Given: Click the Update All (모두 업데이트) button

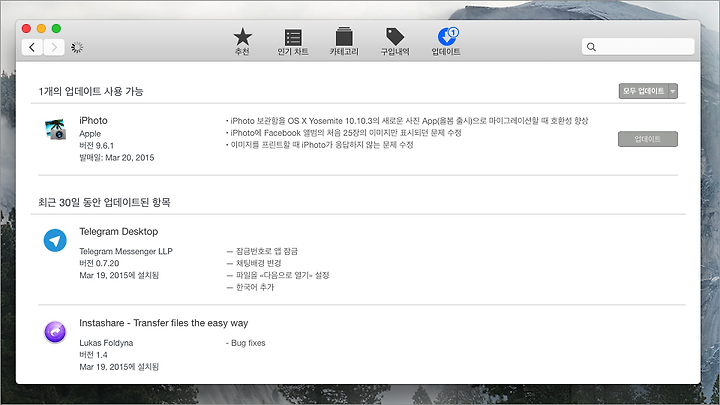Looking at the screenshot, I should 643,91.
